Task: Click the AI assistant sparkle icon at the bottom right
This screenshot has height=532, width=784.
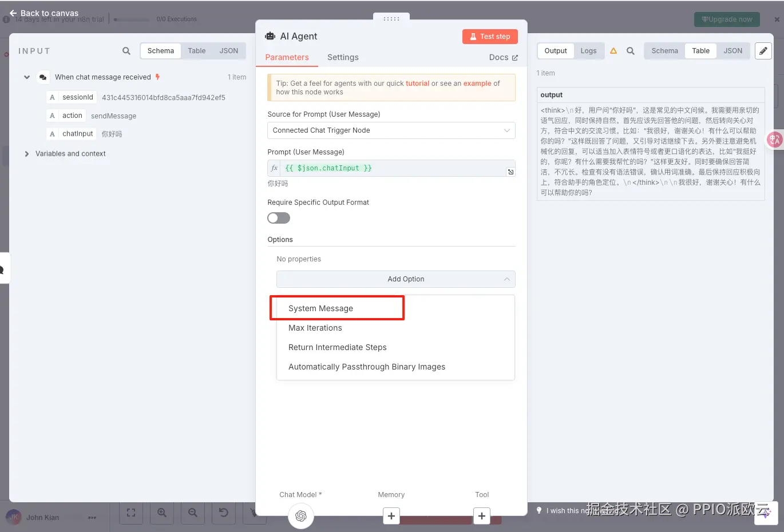Action: pos(766,513)
